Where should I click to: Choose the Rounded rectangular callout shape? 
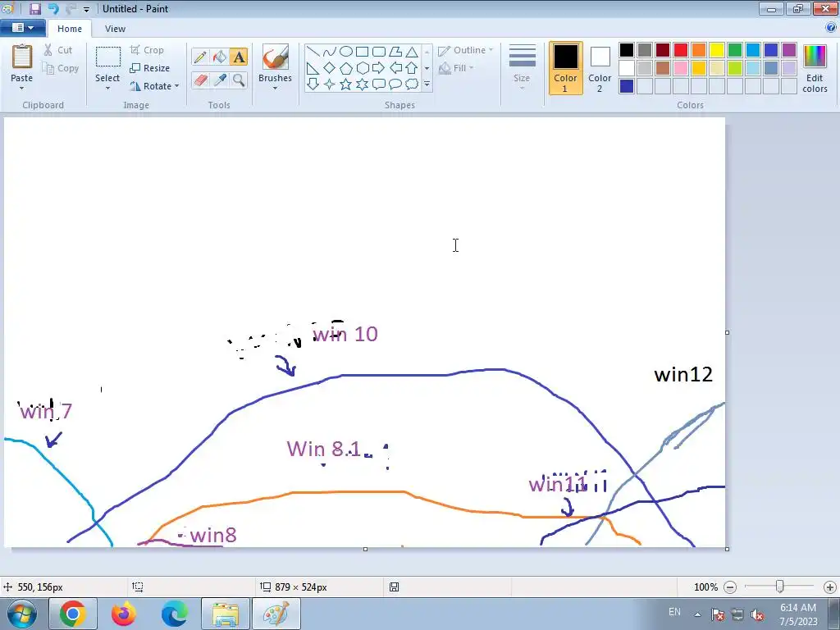379,84
